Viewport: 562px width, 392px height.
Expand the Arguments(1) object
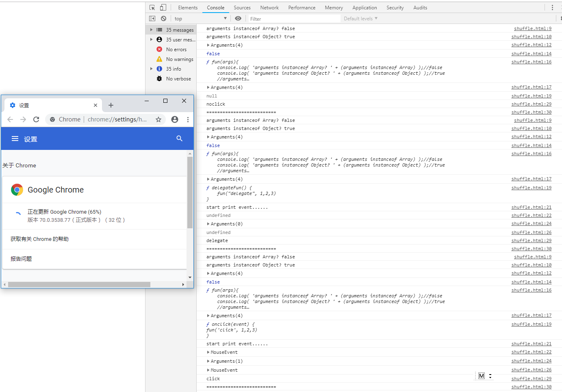[x=208, y=361]
